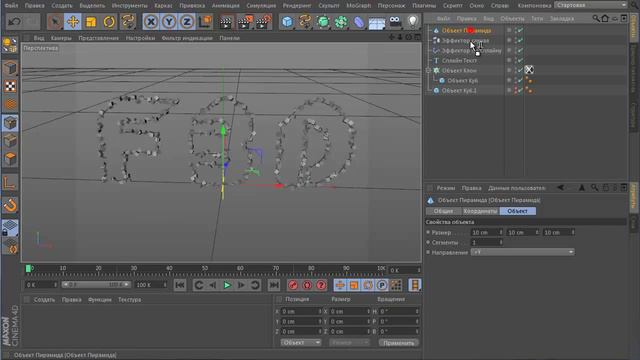Image resolution: width=640 pixels, height=360 pixels.
Task: Open the deformer capsule tool icon
Action: (x=358, y=21)
